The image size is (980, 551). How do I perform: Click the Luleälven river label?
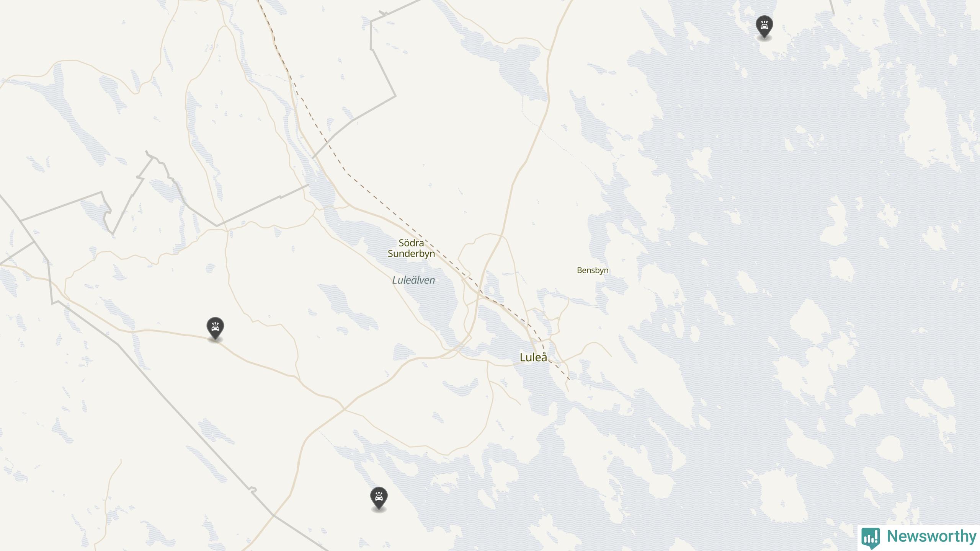pyautogui.click(x=413, y=280)
